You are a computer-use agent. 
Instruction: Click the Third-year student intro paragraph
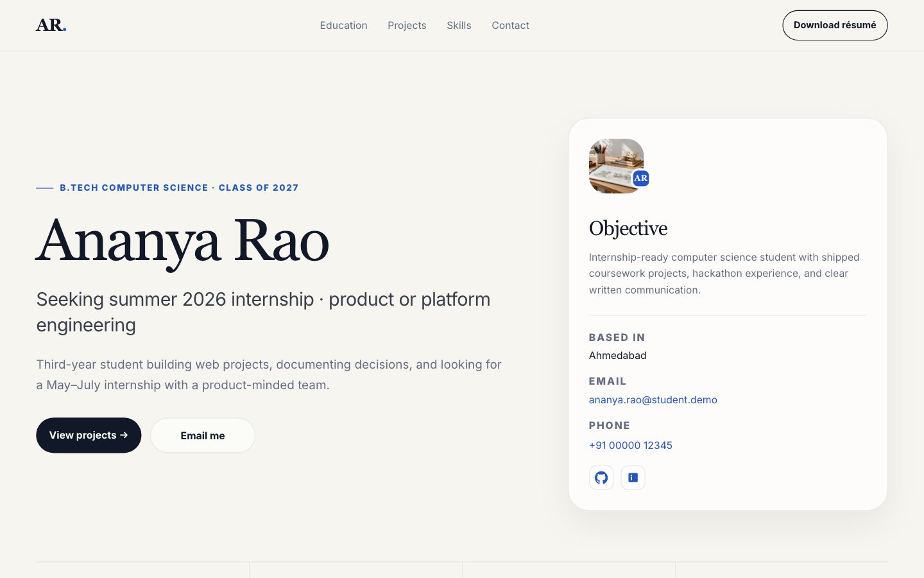269,374
